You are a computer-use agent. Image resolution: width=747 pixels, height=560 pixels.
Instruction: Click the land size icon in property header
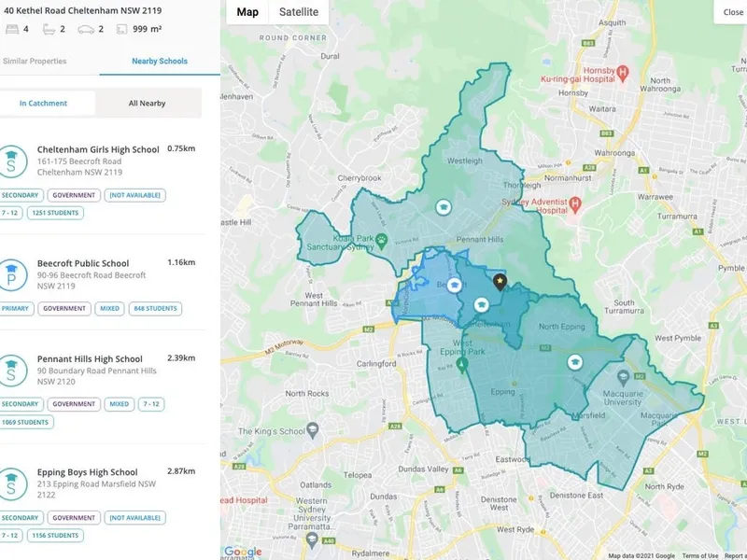point(121,29)
